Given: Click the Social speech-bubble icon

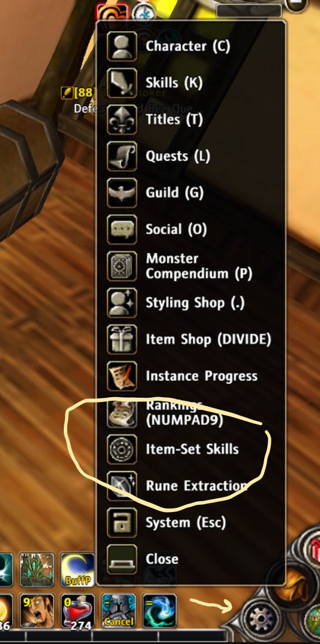Looking at the screenshot, I should click(122, 229).
